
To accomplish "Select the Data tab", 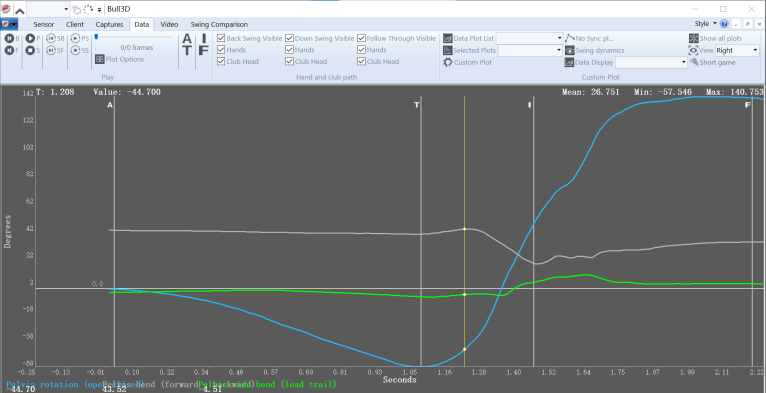I will click(x=142, y=24).
